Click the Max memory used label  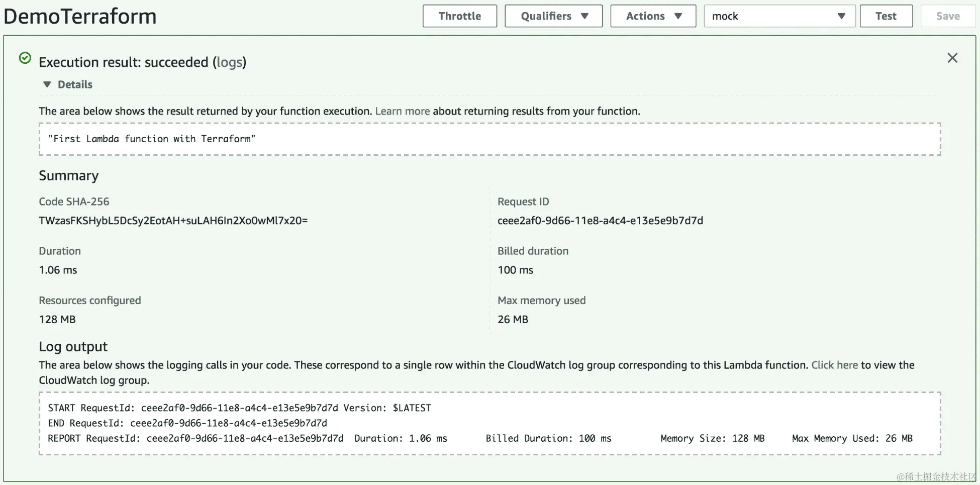[541, 300]
